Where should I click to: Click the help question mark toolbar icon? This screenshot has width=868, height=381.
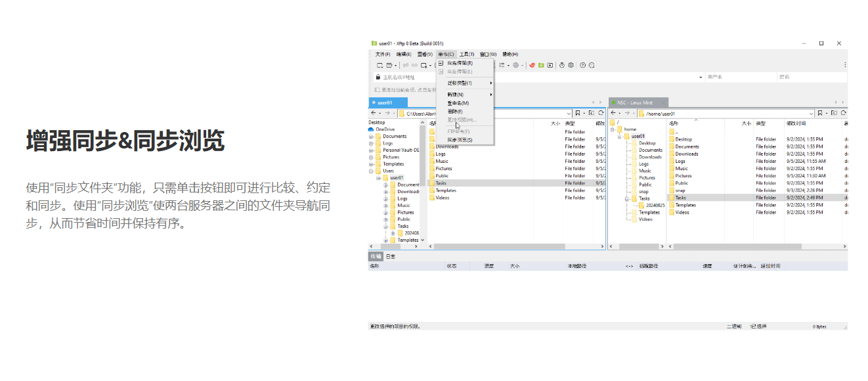pos(582,65)
